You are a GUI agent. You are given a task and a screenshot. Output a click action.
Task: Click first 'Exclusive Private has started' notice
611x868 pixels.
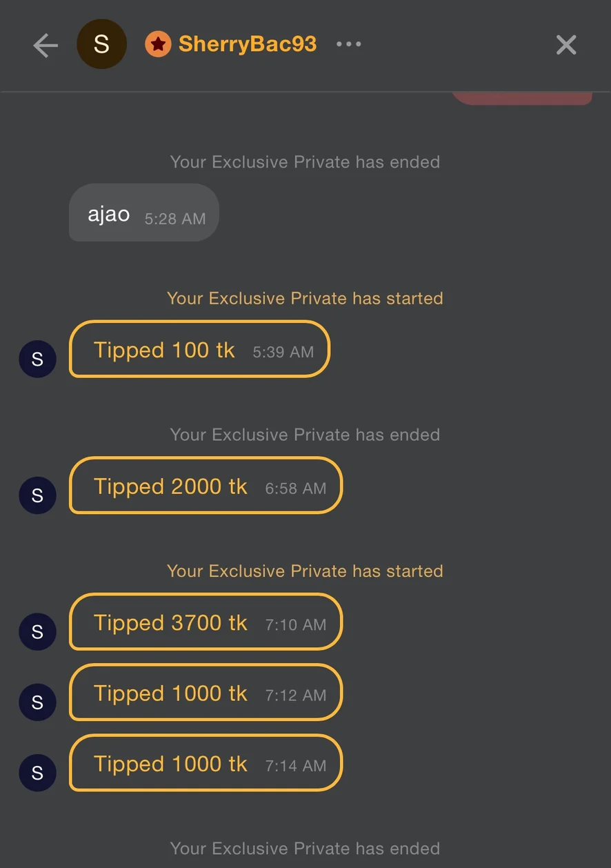click(305, 299)
